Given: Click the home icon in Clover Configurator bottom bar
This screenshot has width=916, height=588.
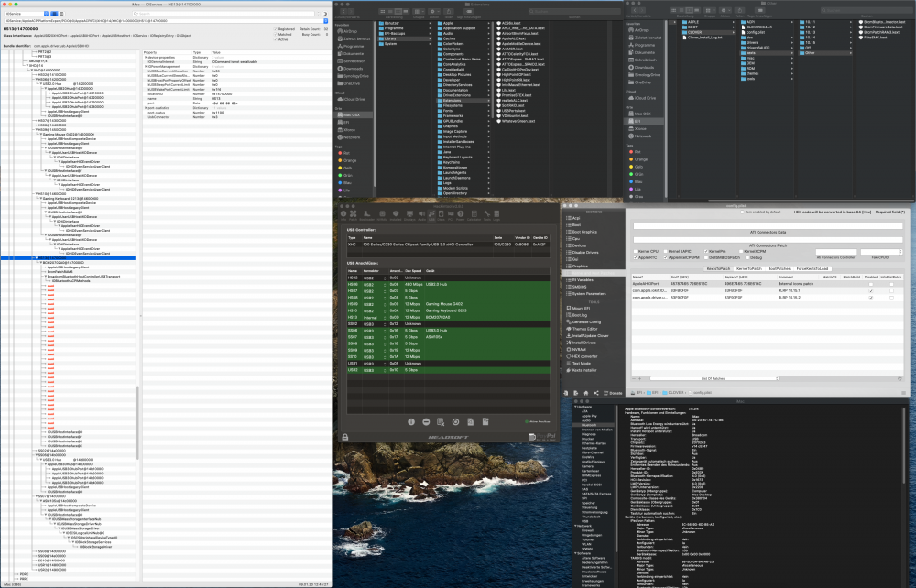Looking at the screenshot, I should coord(586,393).
